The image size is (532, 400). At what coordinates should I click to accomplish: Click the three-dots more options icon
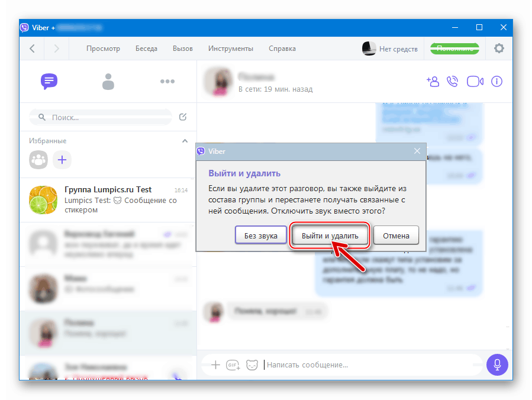pyautogui.click(x=167, y=82)
